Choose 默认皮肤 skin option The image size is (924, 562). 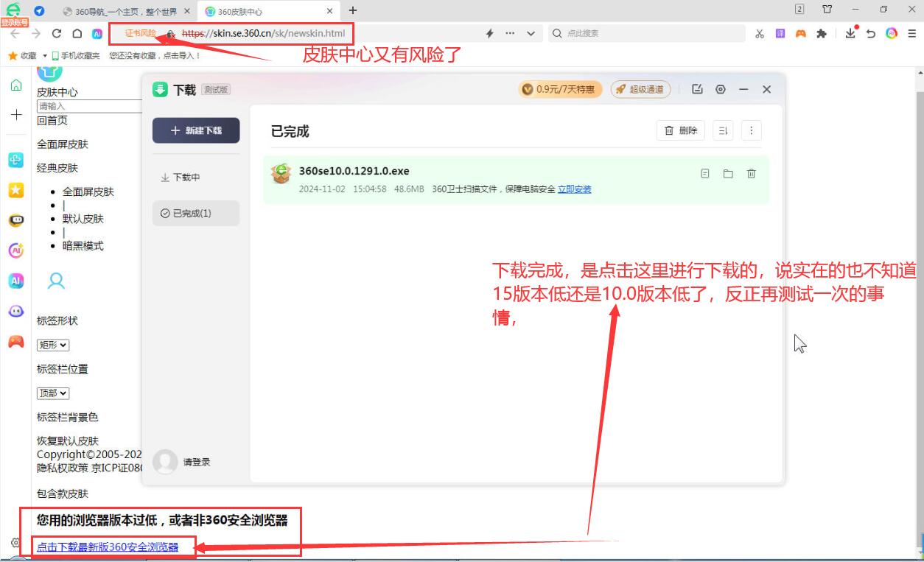[x=83, y=219]
